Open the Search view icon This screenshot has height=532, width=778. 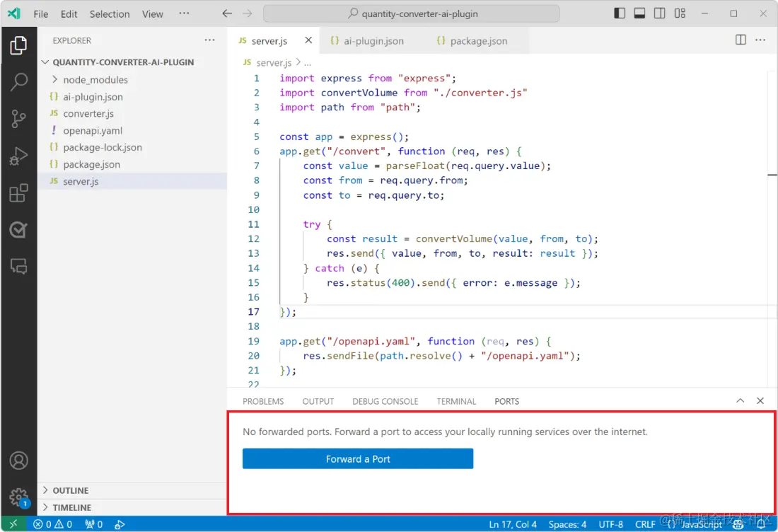point(18,82)
